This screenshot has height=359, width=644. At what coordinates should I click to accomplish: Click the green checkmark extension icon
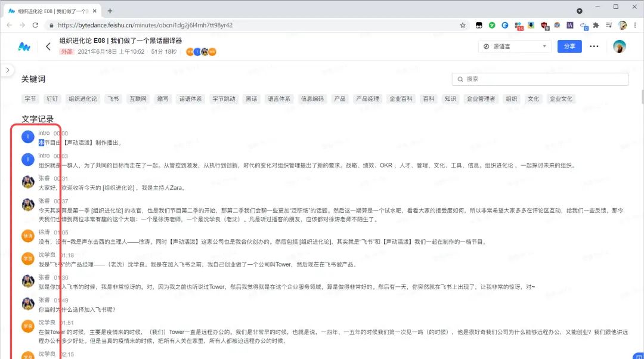491,25
